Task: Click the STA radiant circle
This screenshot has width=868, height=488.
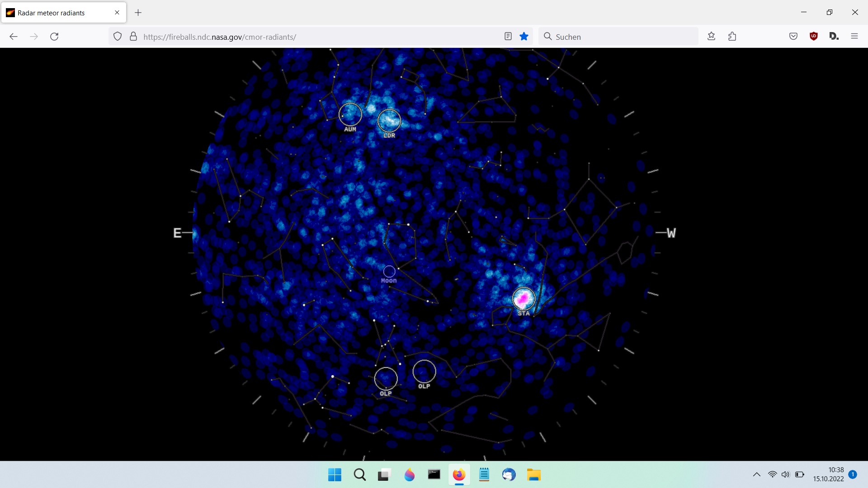Action: pyautogui.click(x=524, y=298)
